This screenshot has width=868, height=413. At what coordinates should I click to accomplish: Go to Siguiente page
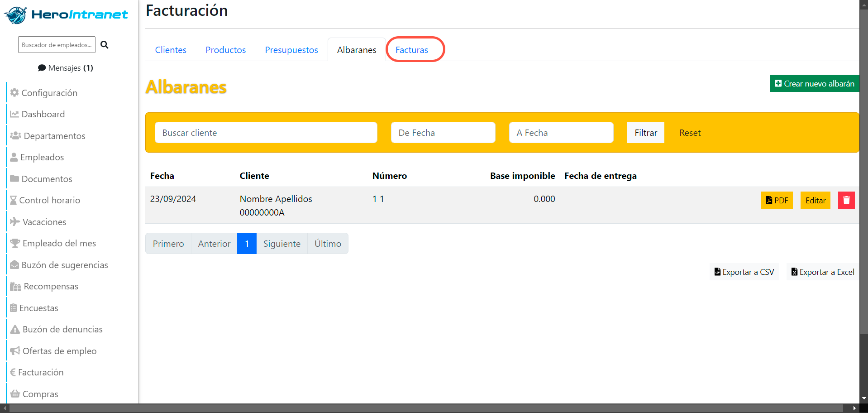coord(282,244)
